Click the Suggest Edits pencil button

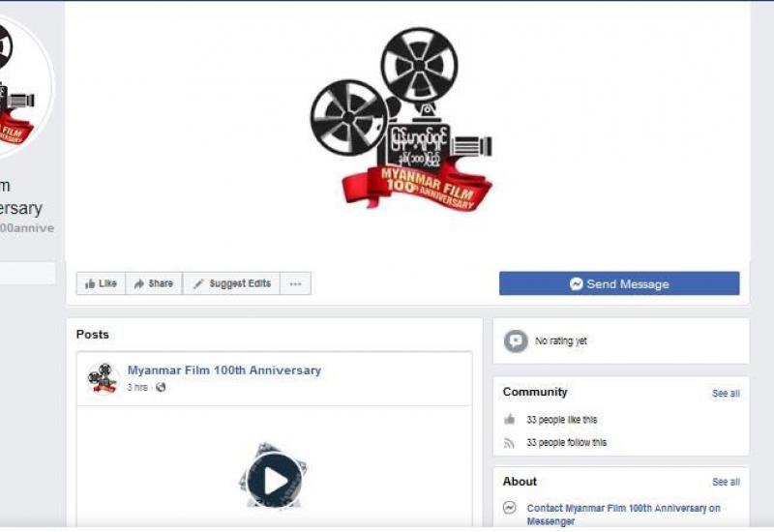231,283
